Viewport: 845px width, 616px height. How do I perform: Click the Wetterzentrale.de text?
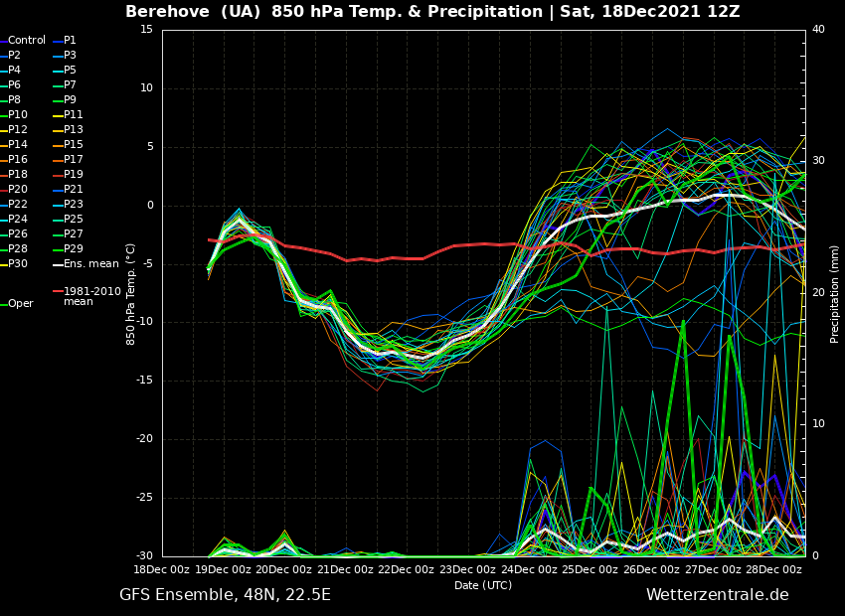[717, 595]
